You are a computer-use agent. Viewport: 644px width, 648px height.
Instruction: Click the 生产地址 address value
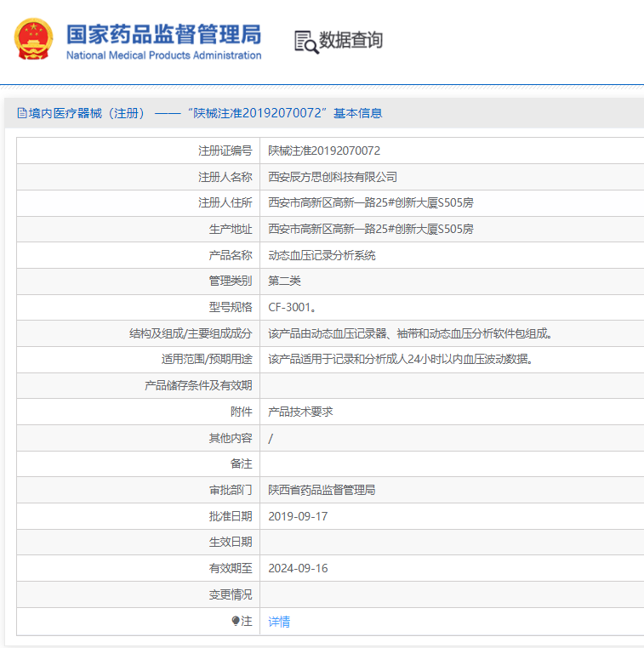(x=371, y=229)
